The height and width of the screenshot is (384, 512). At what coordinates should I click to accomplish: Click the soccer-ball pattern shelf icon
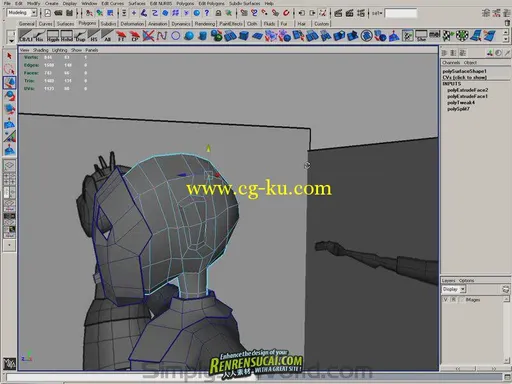[462, 36]
